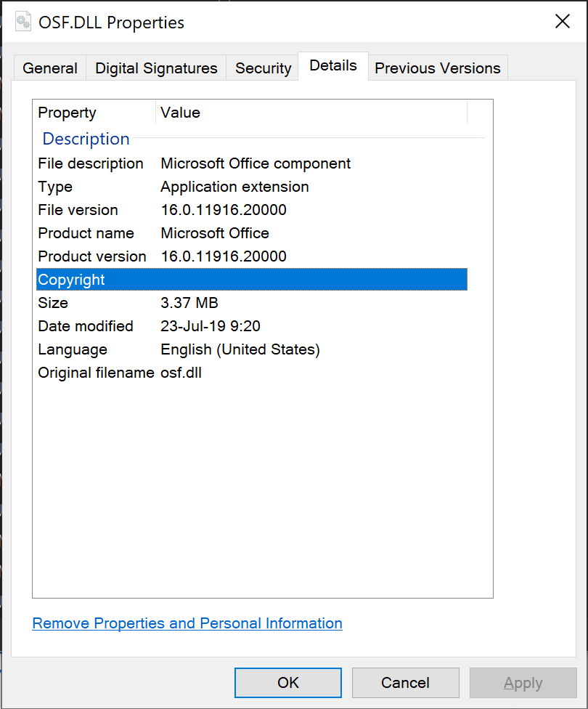
Task: Click the Microsoft Office component value
Action: click(256, 163)
